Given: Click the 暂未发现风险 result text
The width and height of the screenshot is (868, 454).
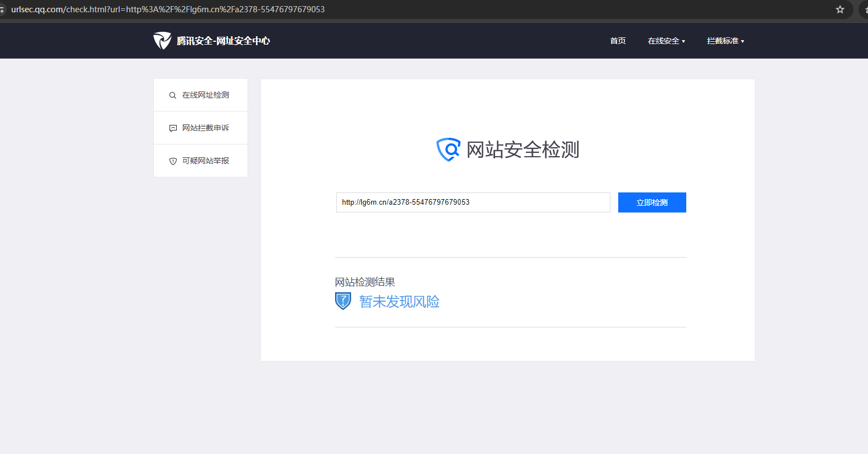Looking at the screenshot, I should tap(400, 302).
